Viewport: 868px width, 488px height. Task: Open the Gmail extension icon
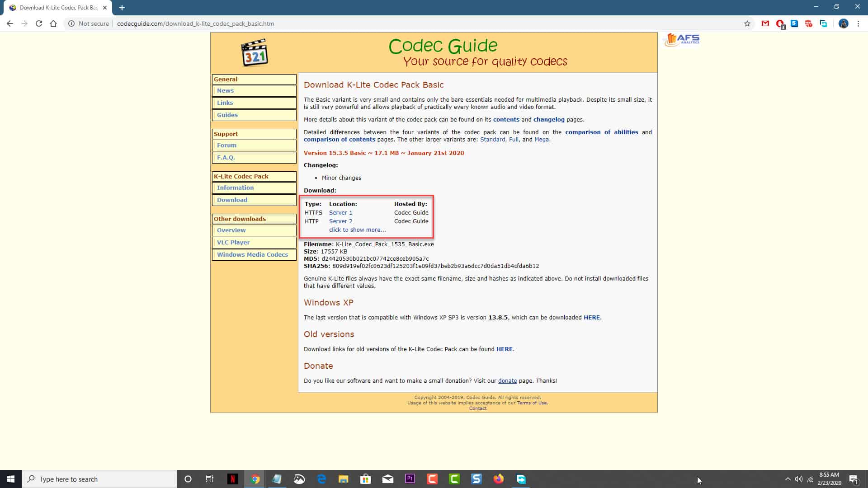[x=765, y=23]
